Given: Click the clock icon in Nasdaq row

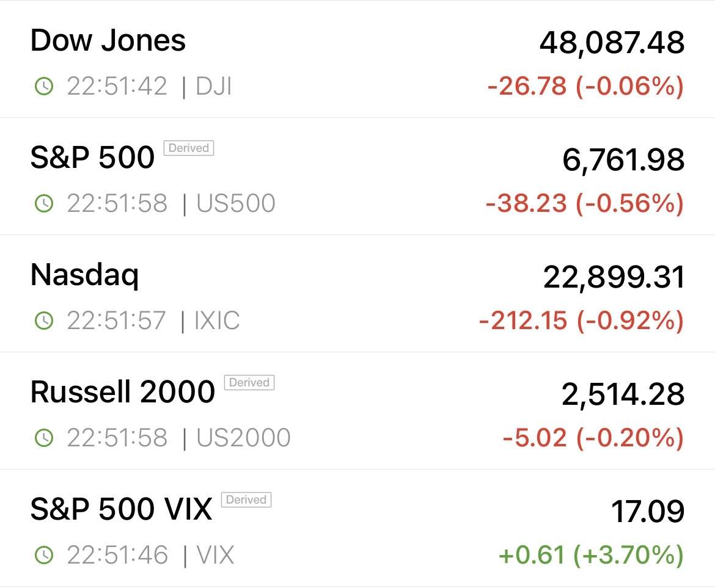Looking at the screenshot, I should tap(44, 321).
